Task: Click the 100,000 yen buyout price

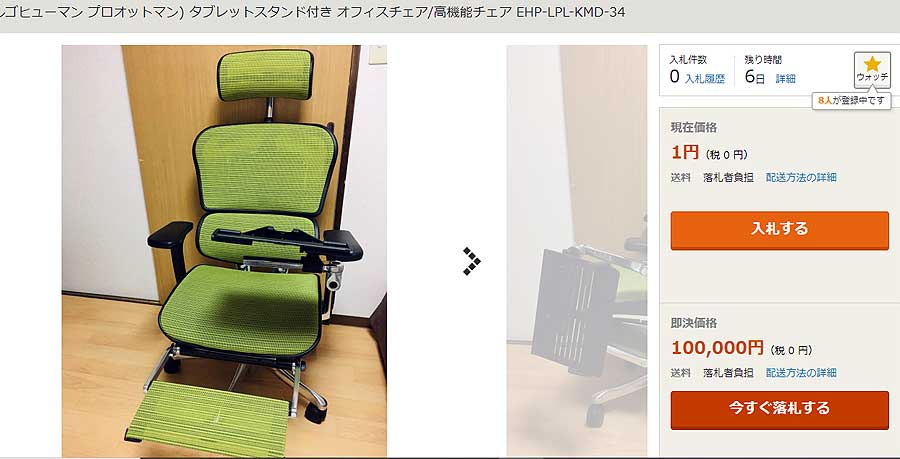Action: [x=717, y=347]
